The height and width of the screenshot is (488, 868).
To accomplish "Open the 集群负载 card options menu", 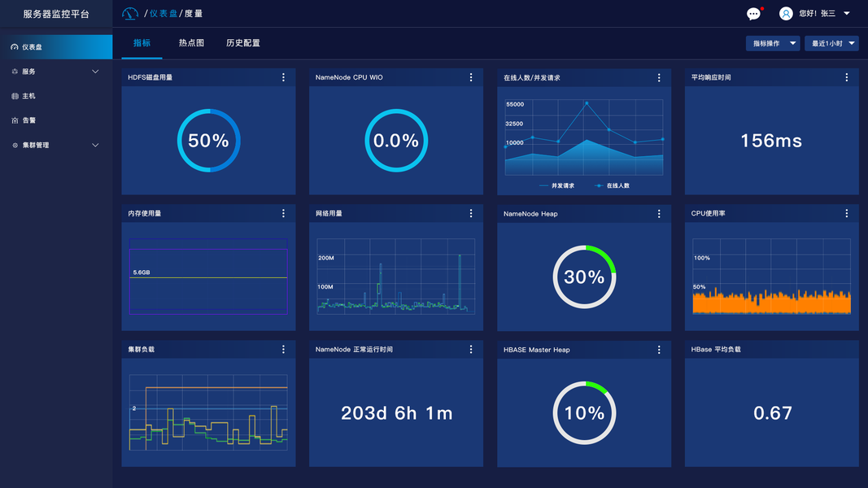I will (x=283, y=349).
